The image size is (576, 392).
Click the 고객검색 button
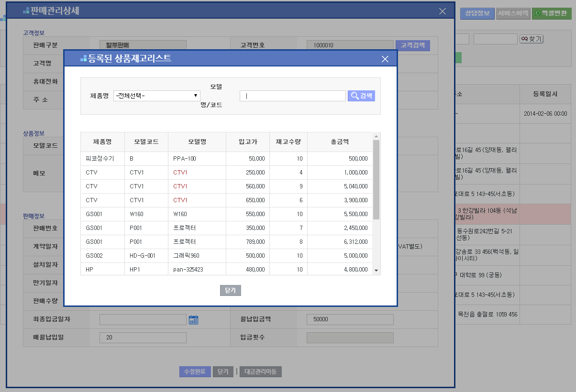pos(412,45)
